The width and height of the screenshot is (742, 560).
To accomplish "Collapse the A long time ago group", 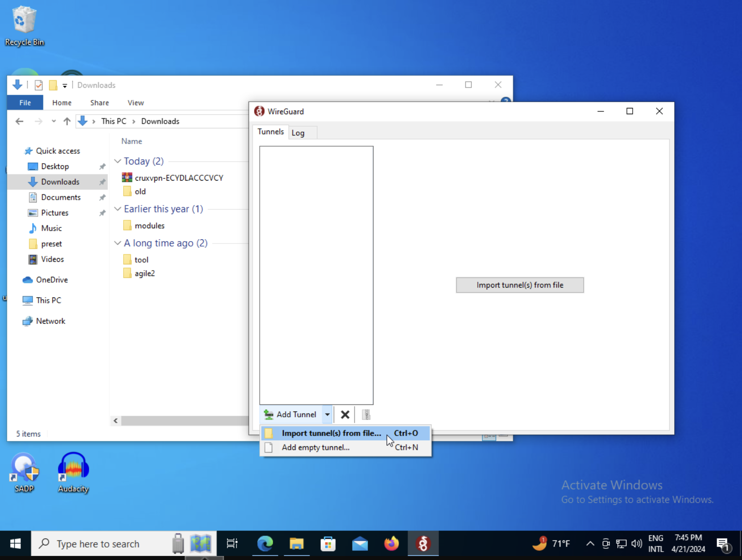I will 118,243.
